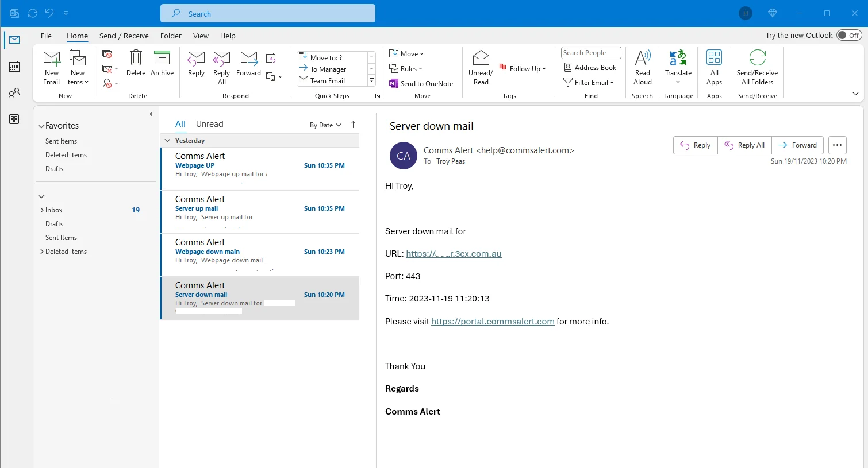Collapse the Yesterday group
The height and width of the screenshot is (468, 868).
pos(167,141)
